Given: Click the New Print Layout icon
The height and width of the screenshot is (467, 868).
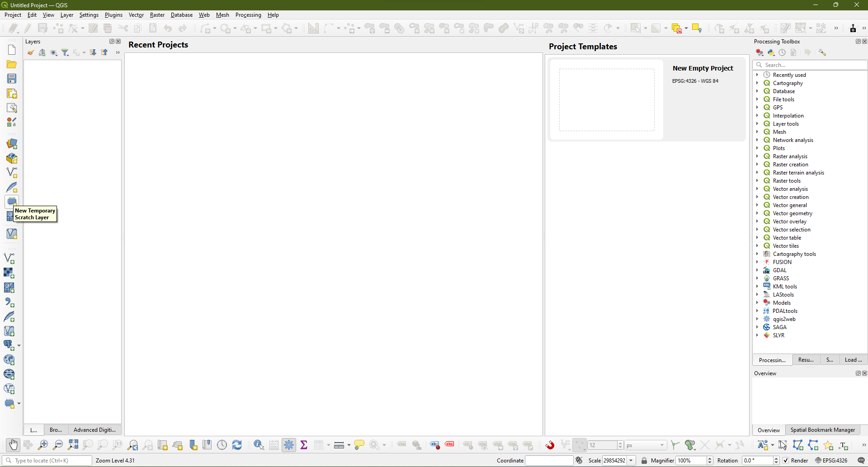Looking at the screenshot, I should pyautogui.click(x=12, y=93).
